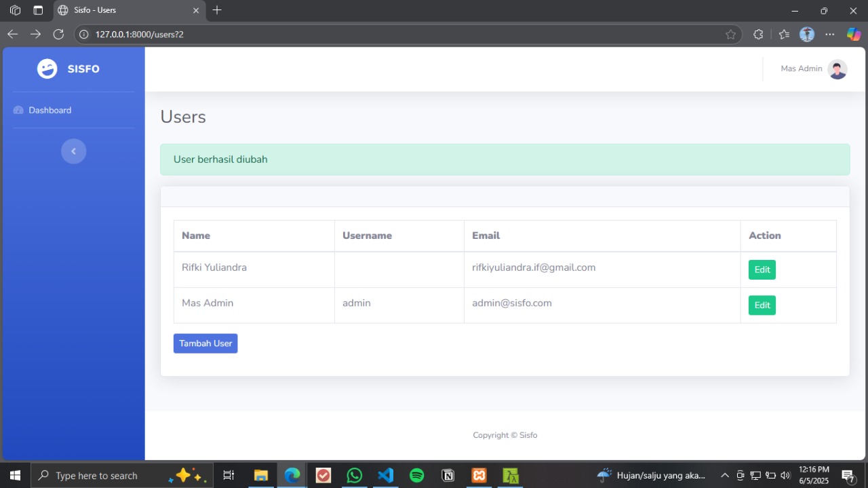Open the Dashboard sidebar link

pyautogui.click(x=50, y=110)
